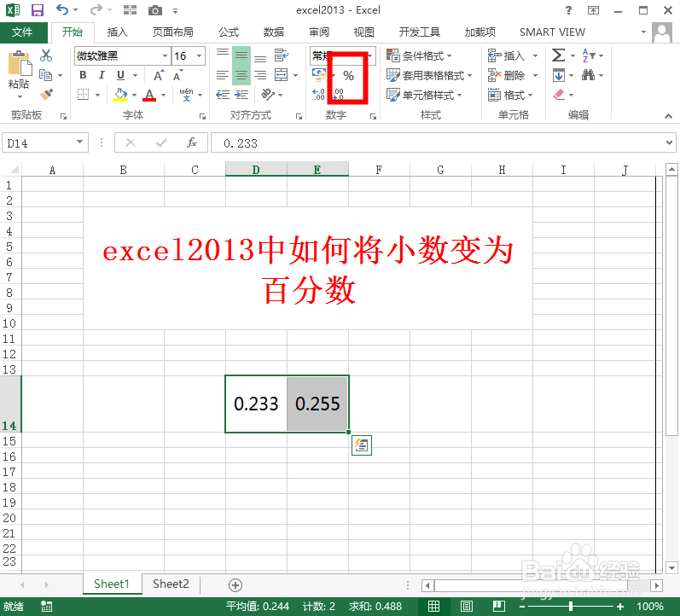Toggle Italic formatting
The image size is (680, 616).
tap(102, 75)
